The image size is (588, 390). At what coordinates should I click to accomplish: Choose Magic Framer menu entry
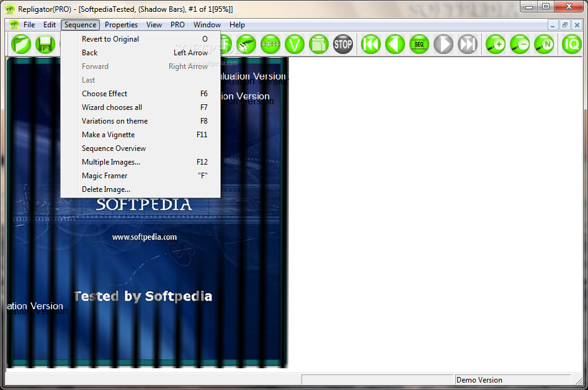point(141,176)
